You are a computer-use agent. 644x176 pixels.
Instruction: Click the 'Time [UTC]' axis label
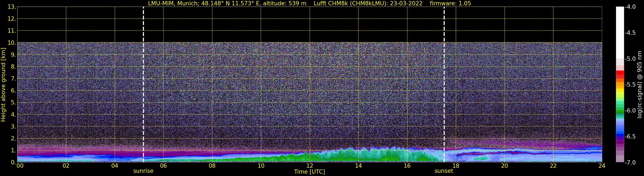click(310, 172)
